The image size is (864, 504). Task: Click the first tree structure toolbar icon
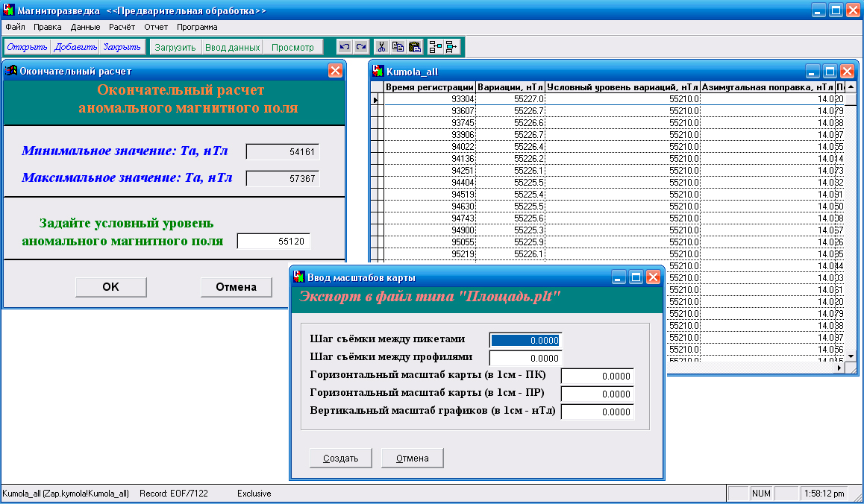[436, 47]
